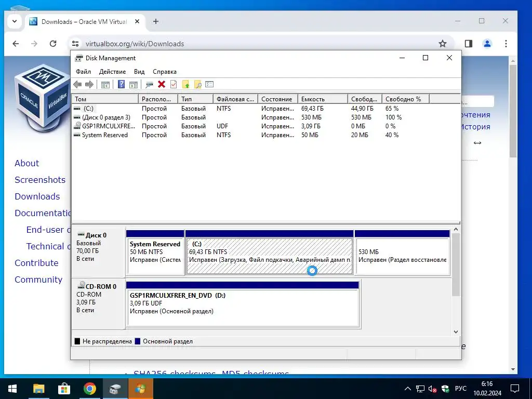Toggle the Show/Hide Console Tree toolbar icon
This screenshot has height=399, width=532.
point(105,85)
